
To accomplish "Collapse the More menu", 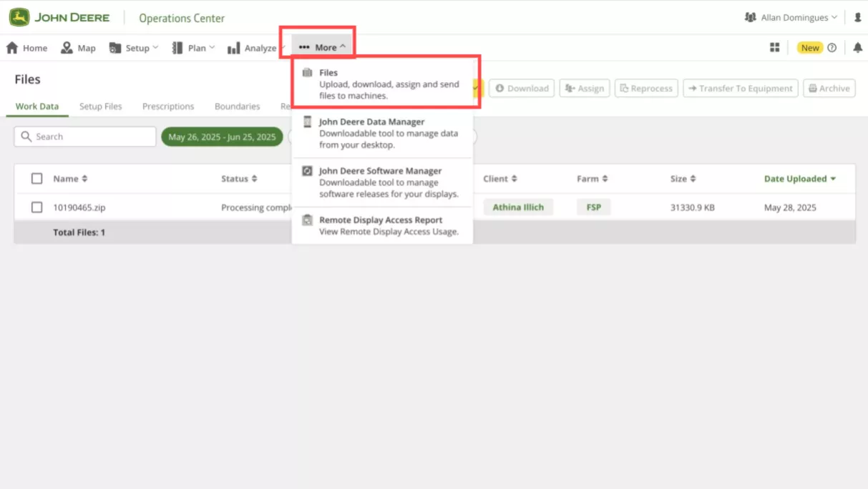I will tap(322, 47).
